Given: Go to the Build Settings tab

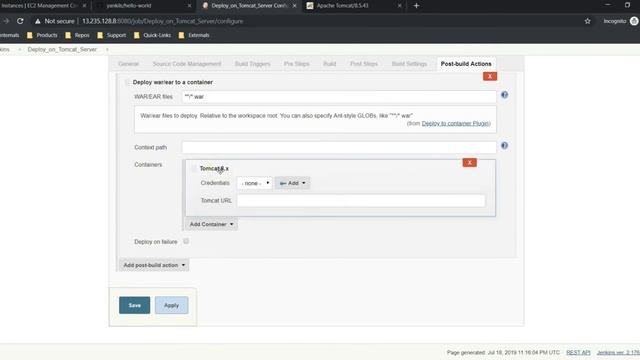Looking at the screenshot, I should click(409, 64).
